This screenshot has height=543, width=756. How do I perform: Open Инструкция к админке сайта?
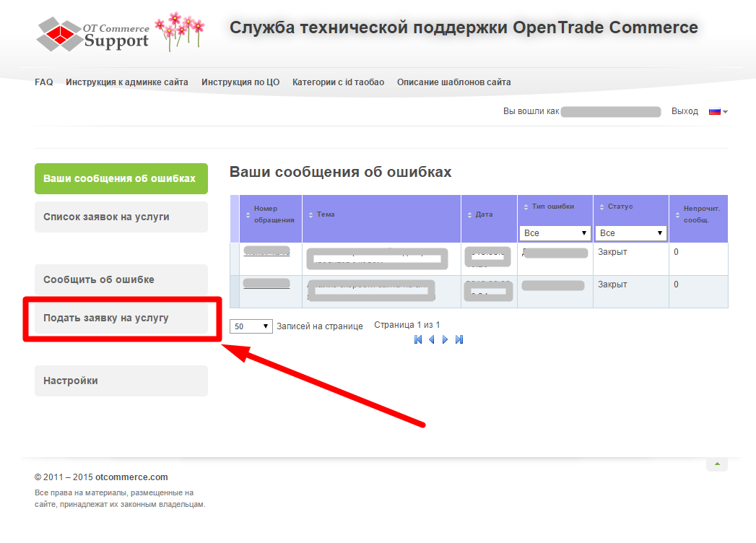pos(127,82)
